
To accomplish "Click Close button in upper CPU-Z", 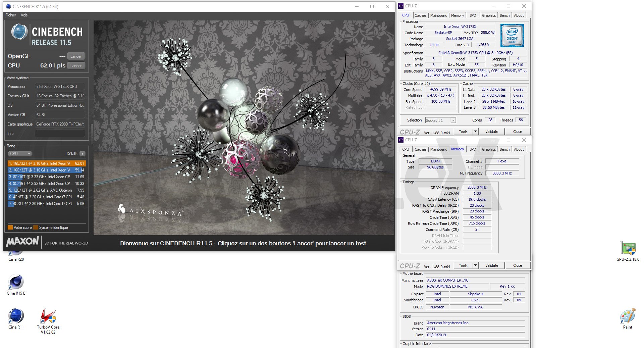I will click(x=518, y=132).
